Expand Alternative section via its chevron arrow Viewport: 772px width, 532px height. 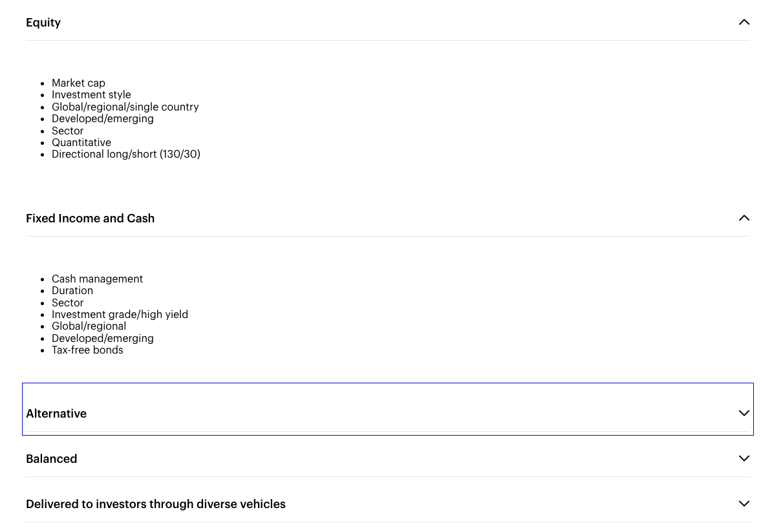(744, 413)
